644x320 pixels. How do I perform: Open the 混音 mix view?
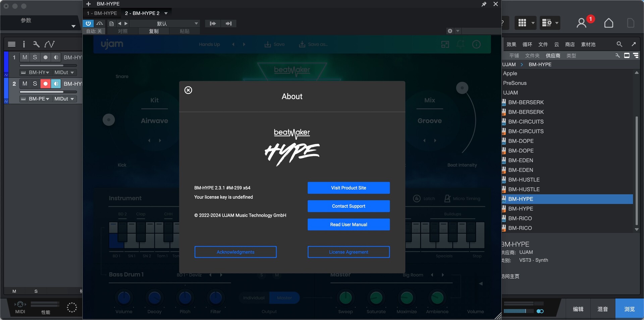(x=602, y=309)
